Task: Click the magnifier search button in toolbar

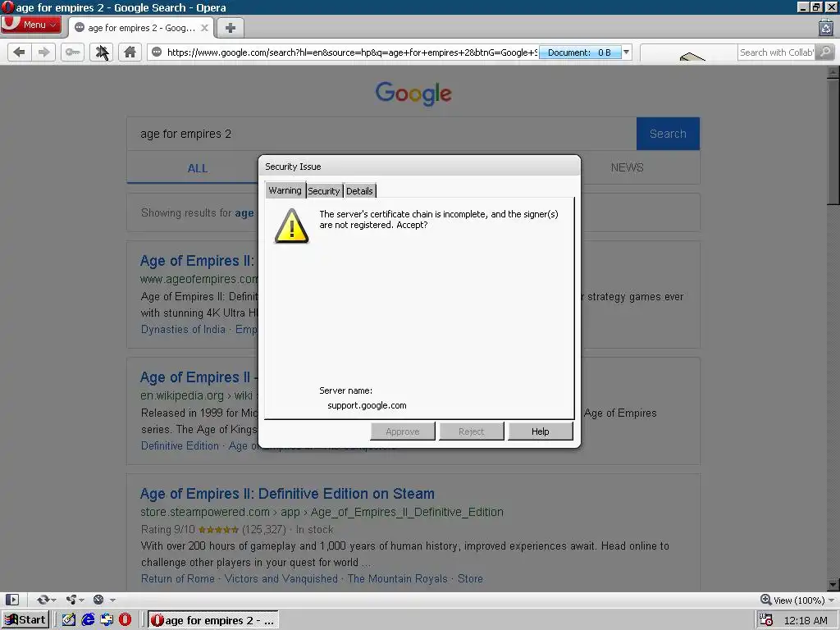Action: tap(825, 52)
